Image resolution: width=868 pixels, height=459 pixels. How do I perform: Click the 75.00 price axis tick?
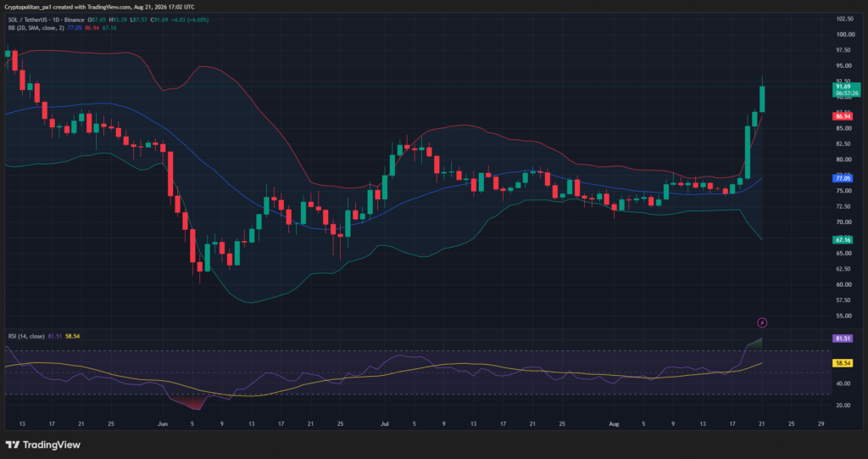coord(843,191)
